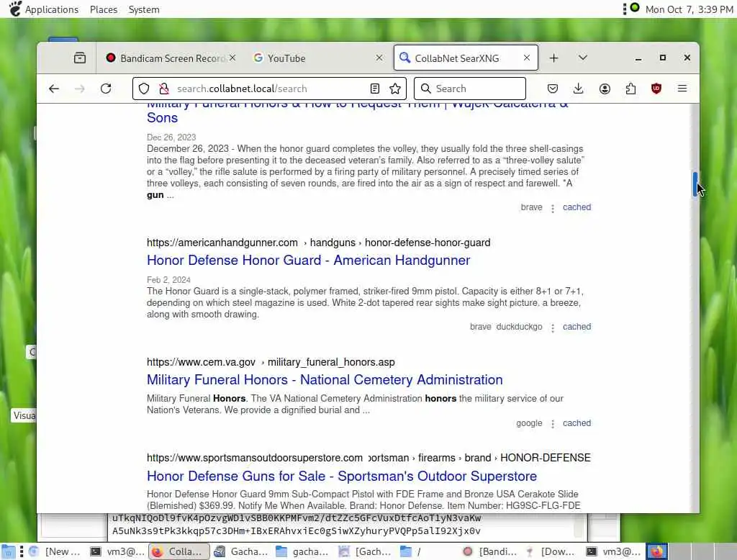Open the [New ... taskbar window

click(55, 551)
